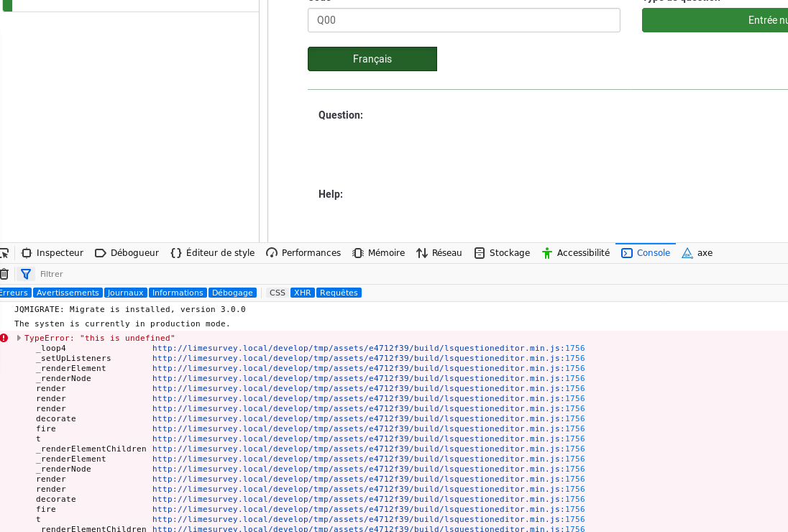
Task: Click the Q00 code input field
Action: click(x=464, y=20)
